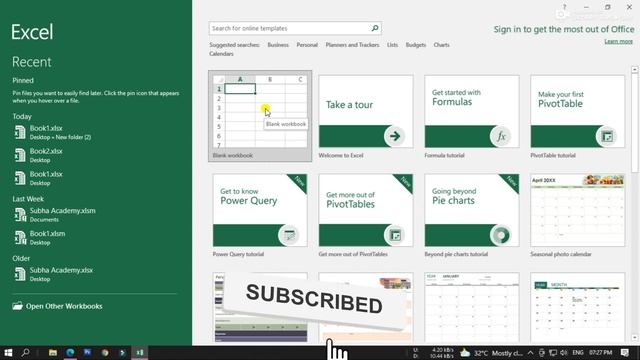
Task: Open the Take a tour template
Action: 366,111
